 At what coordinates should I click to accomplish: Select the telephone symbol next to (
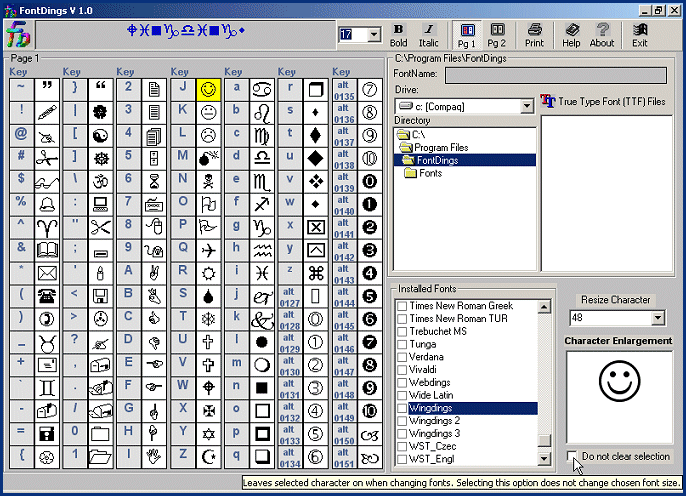point(47,296)
